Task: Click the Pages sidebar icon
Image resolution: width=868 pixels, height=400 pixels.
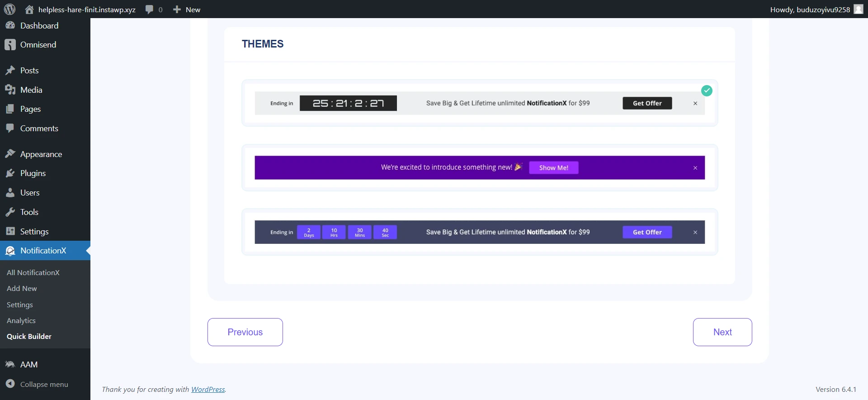Action: click(x=10, y=109)
